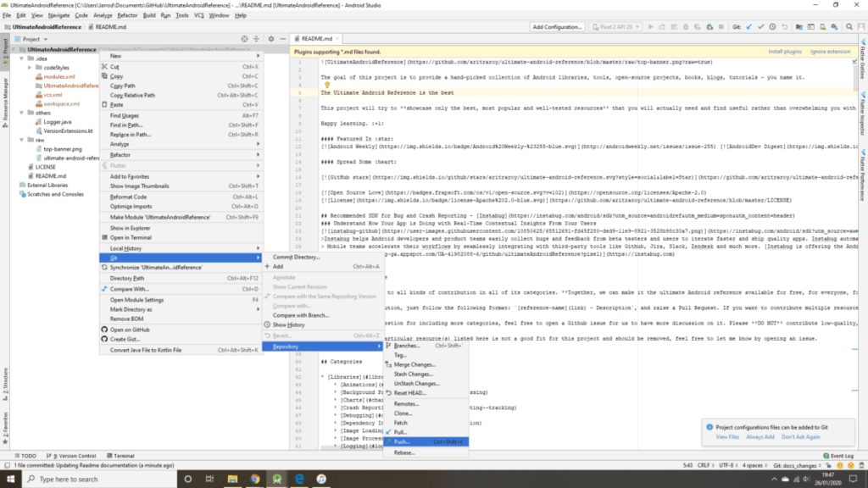Screen dimensions: 868x488
Task: Click the collapse all icon in Project panel
Action: (257, 39)
